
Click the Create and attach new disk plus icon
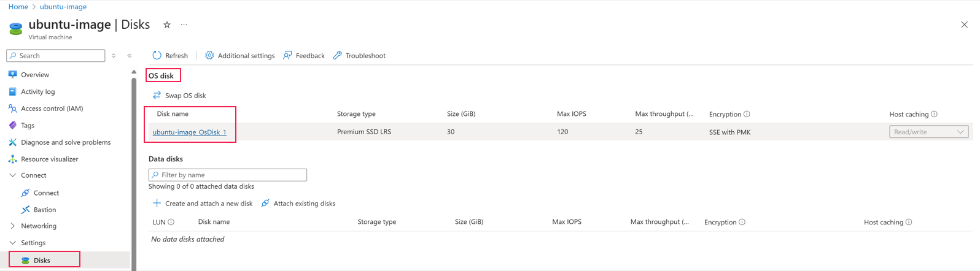coord(157,203)
